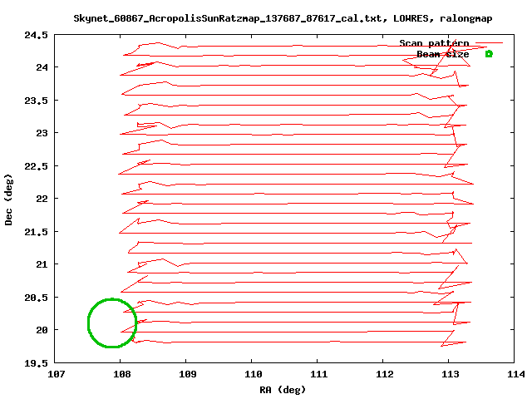Click the 109 x-axis tick label
This screenshot has width=532, height=399.
point(187,374)
